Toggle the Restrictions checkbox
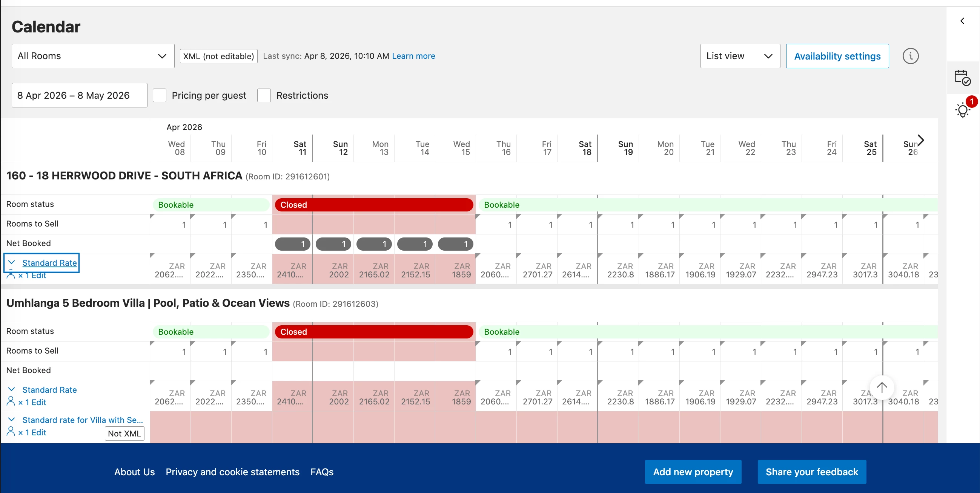This screenshot has height=493, width=980. coord(264,95)
